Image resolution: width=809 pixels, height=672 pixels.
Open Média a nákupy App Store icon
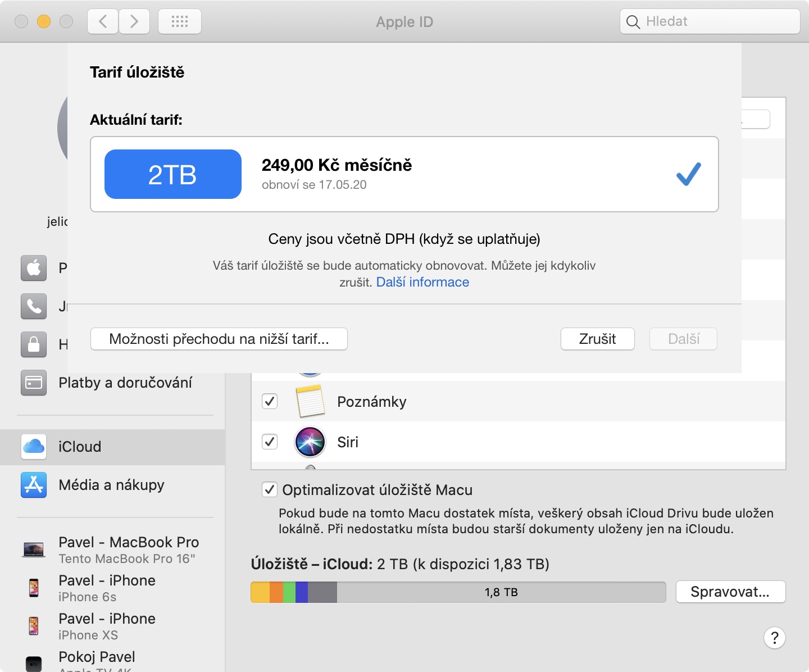point(34,485)
